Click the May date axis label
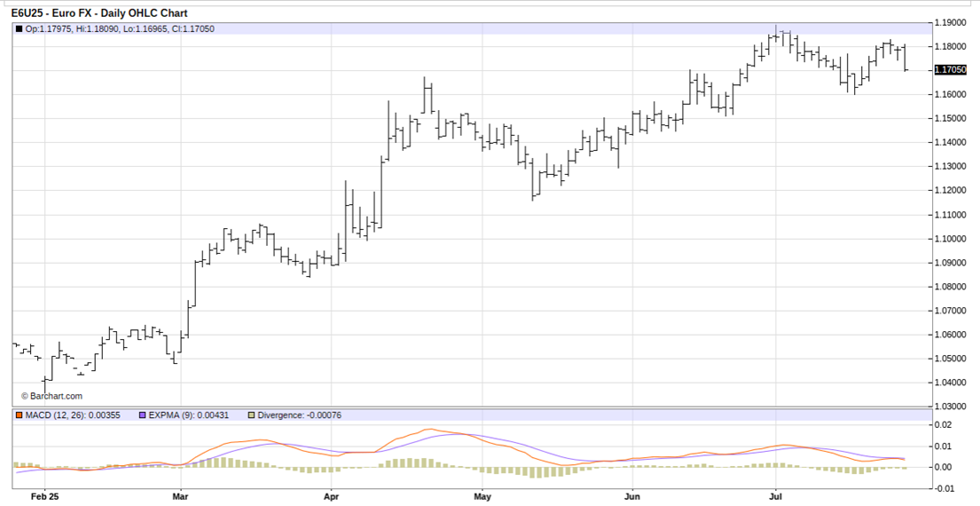The height and width of the screenshot is (506, 980). (482, 498)
